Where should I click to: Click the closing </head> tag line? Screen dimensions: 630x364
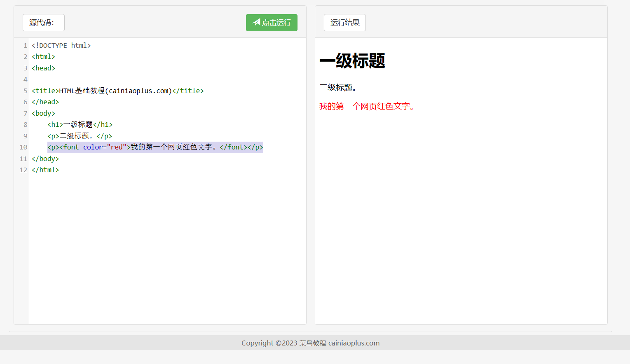pyautogui.click(x=45, y=102)
